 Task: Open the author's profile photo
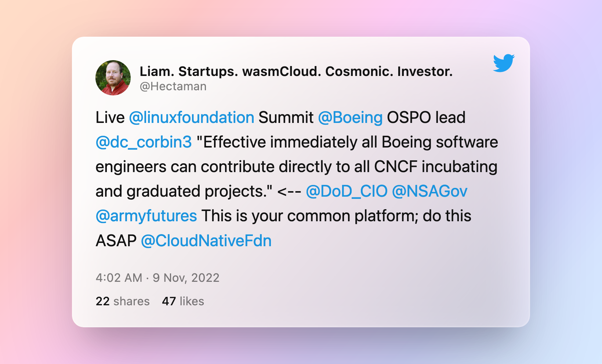pos(113,78)
